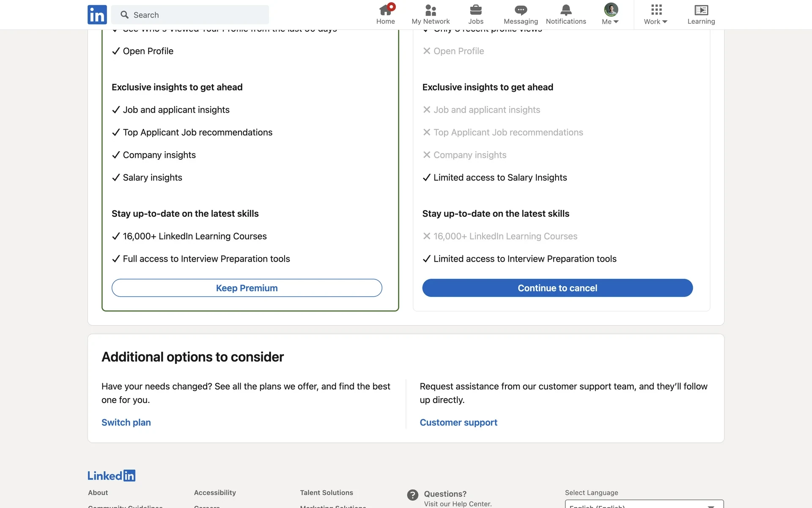Open the Home nav icon
Image resolution: width=812 pixels, height=508 pixels.
[385, 15]
